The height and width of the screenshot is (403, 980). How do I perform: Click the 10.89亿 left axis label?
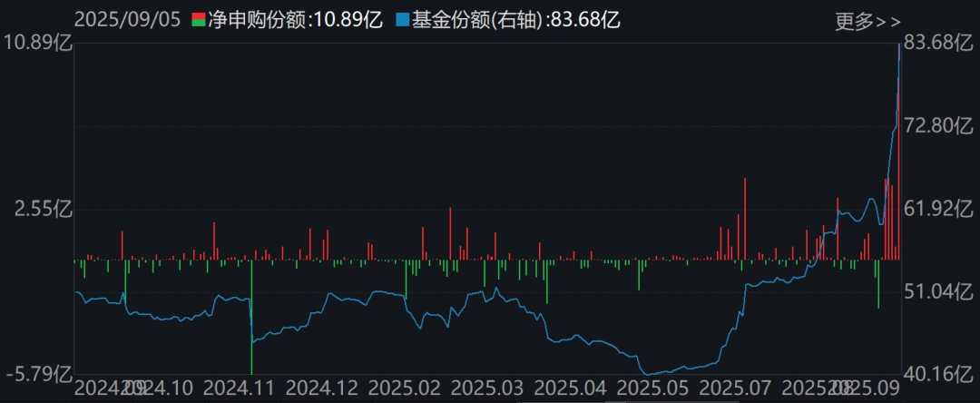pos(39,44)
